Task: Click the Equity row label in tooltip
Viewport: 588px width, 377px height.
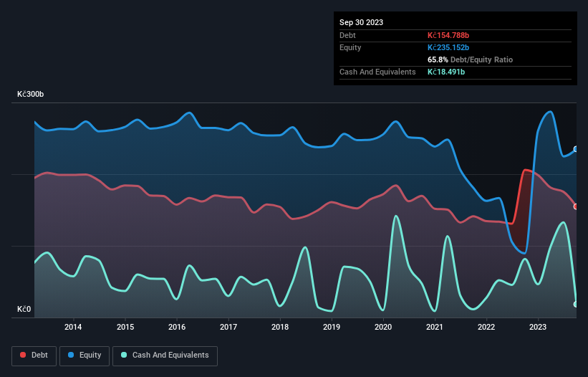Action: click(350, 47)
